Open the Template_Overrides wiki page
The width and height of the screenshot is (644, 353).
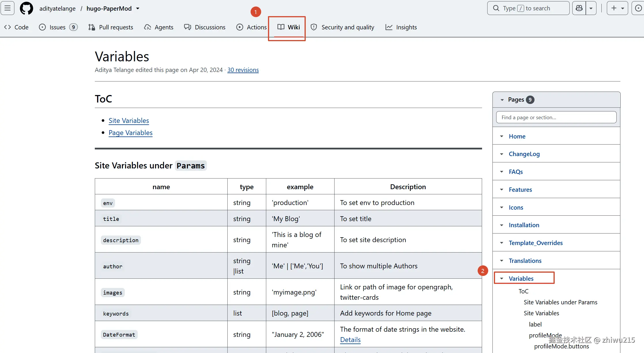click(536, 243)
